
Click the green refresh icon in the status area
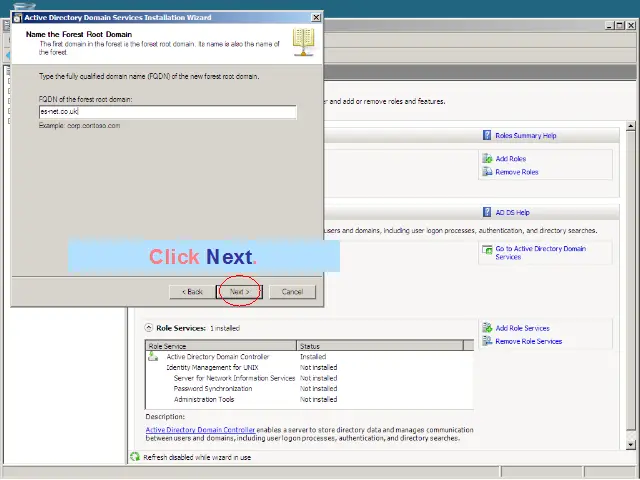[x=135, y=457]
